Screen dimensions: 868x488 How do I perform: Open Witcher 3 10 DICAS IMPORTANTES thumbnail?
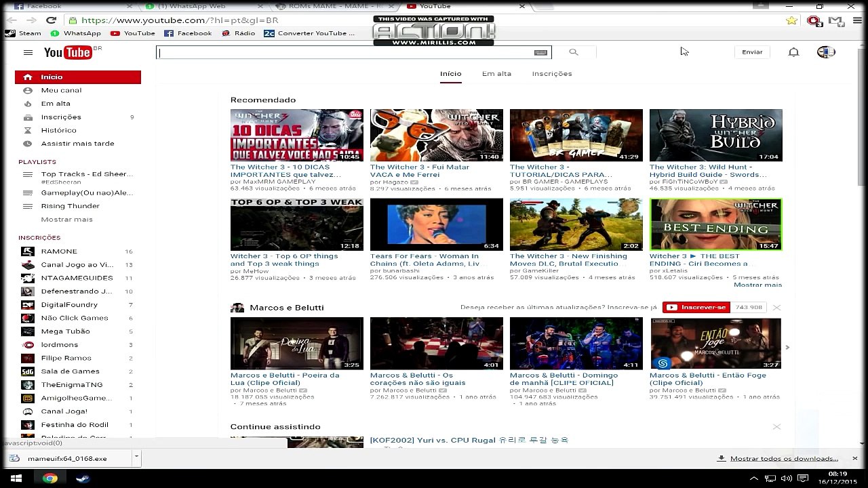pyautogui.click(x=296, y=136)
